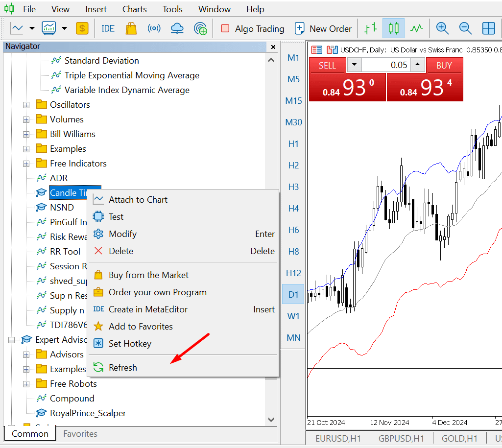
Task: Switch to the Favorites tab
Action: pyautogui.click(x=80, y=434)
